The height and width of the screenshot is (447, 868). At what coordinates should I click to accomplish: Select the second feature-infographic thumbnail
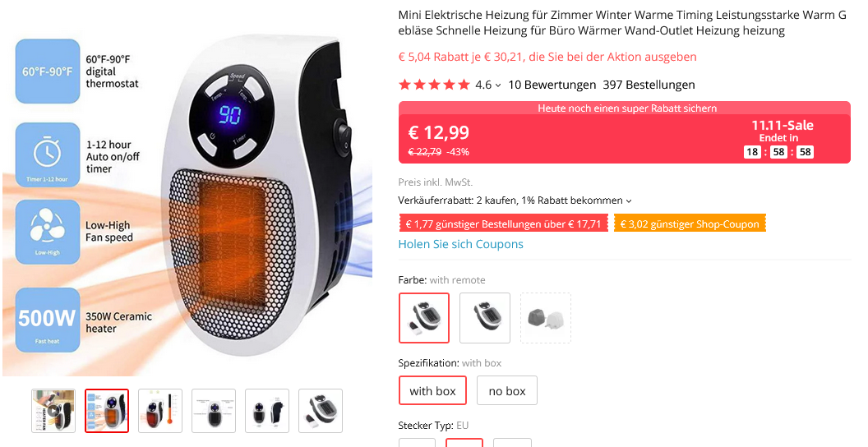click(x=107, y=411)
